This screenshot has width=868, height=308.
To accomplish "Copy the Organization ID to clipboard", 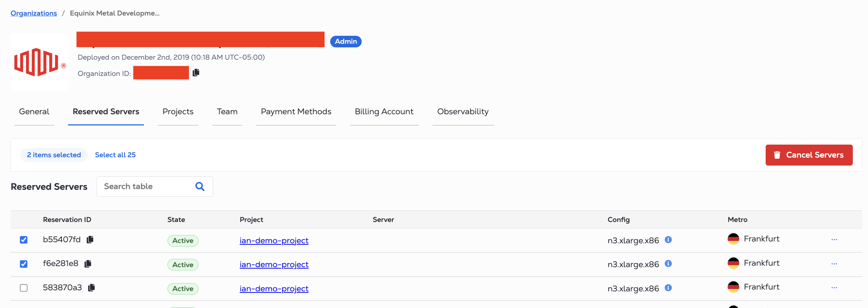I will pyautogui.click(x=196, y=73).
